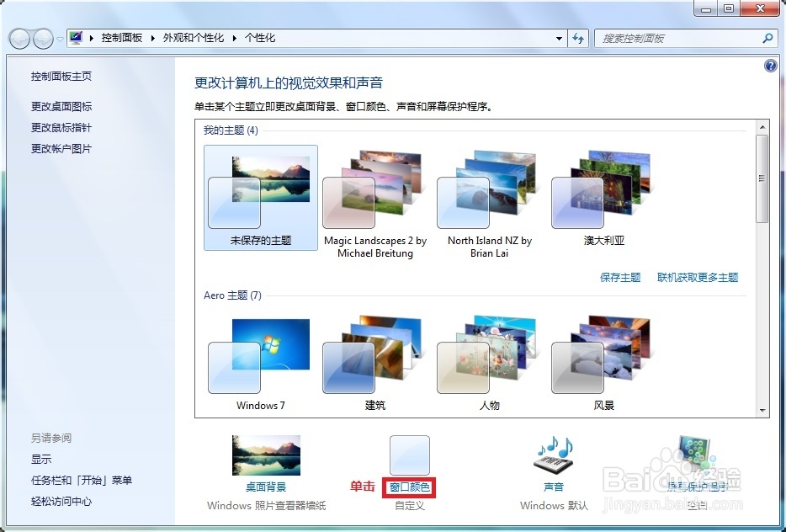The width and height of the screenshot is (786, 532).
Task: Click the 我的主题 (4) group header
Action: [231, 130]
